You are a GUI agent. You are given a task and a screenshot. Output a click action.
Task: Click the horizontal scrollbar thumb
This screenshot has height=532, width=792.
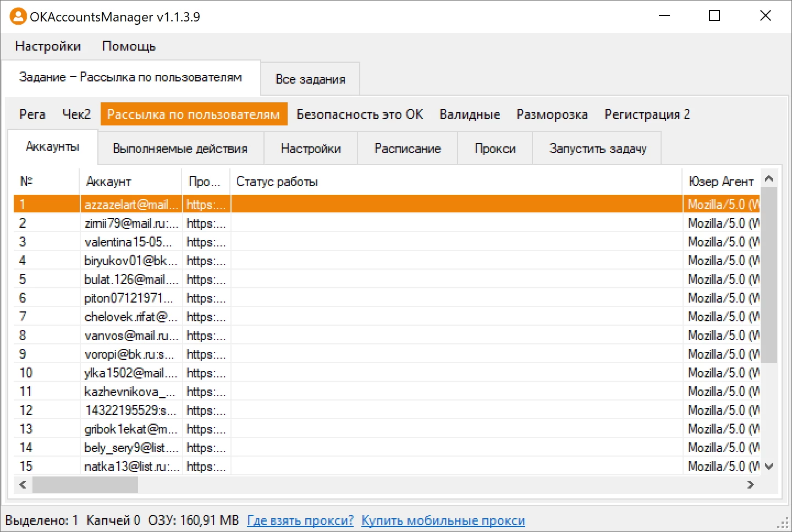85,485
